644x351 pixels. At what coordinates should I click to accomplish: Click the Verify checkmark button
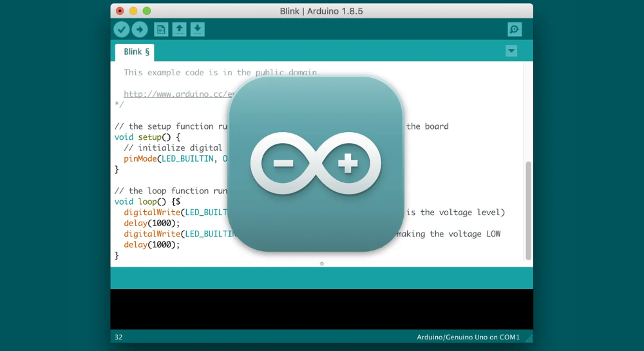(x=122, y=30)
